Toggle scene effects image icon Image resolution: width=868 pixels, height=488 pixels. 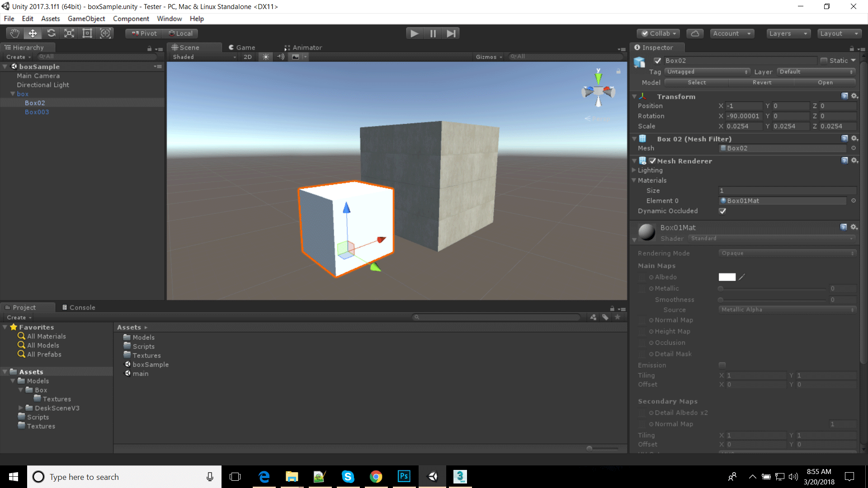(296, 57)
